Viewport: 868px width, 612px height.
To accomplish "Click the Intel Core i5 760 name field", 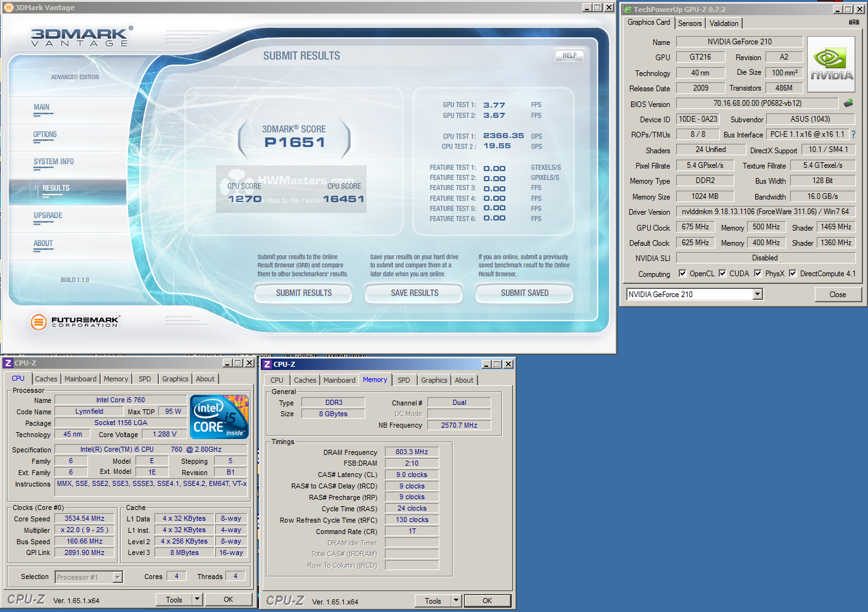I will (x=120, y=400).
